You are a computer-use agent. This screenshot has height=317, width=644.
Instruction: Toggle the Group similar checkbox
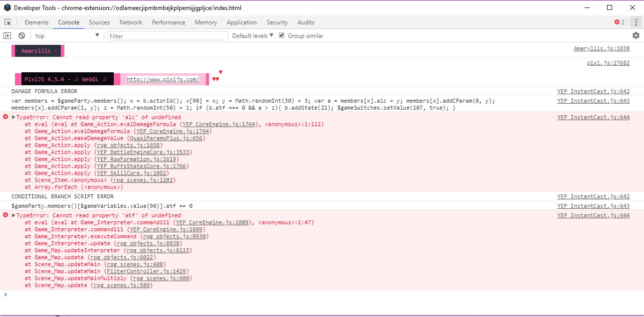[282, 35]
